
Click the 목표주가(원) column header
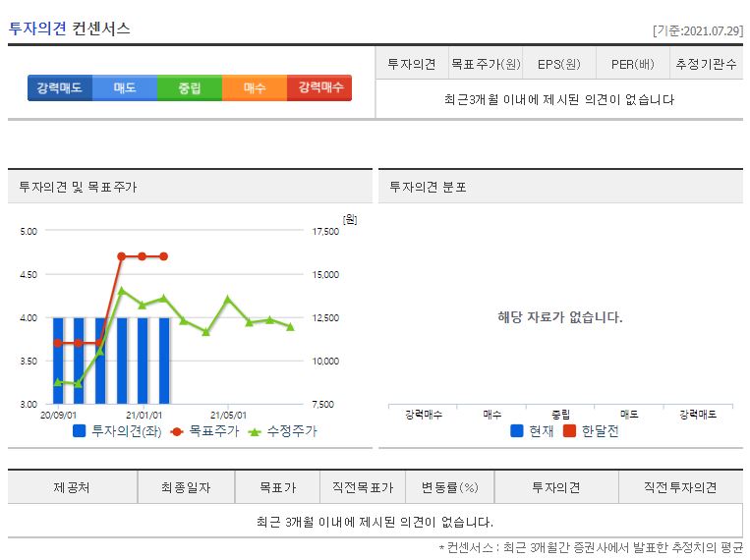[486, 64]
